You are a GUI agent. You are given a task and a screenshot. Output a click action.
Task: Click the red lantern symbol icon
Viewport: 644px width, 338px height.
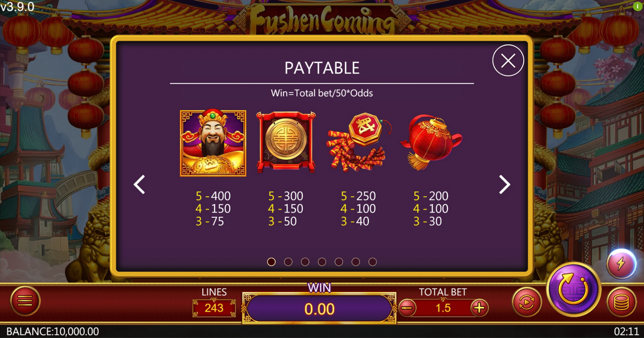point(431,142)
